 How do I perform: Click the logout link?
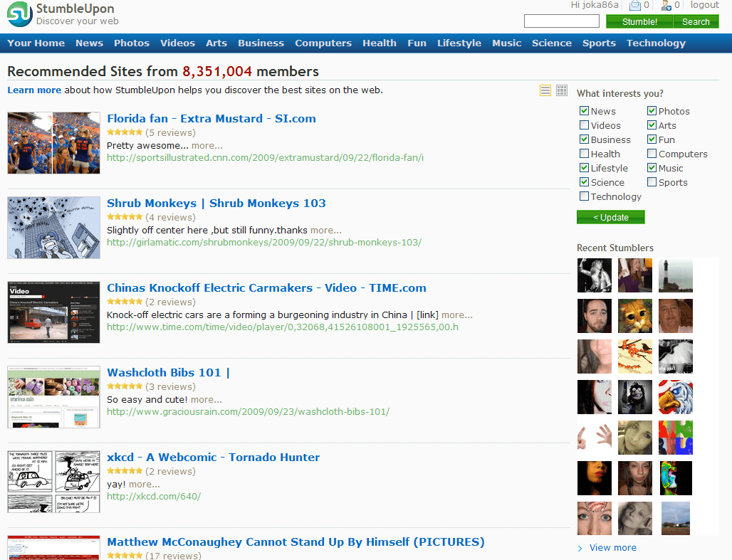pos(704,5)
